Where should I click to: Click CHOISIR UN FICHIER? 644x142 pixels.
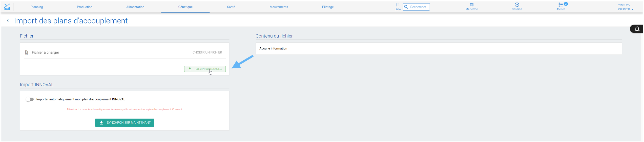tap(207, 52)
